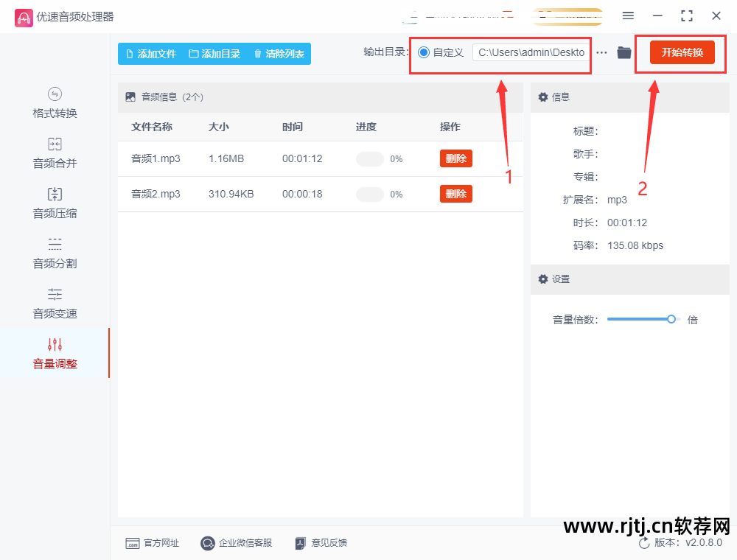
Task: Select the 自定义 custom output radio button
Action: 424,52
